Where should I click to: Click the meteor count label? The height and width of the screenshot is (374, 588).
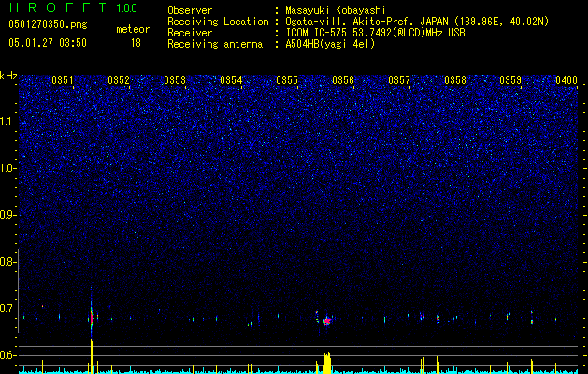133,29
